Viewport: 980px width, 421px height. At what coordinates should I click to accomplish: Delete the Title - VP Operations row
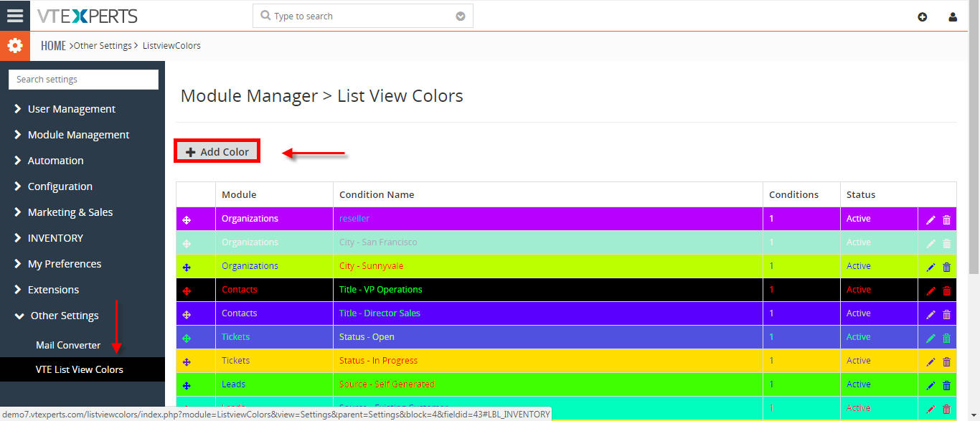coord(946,290)
